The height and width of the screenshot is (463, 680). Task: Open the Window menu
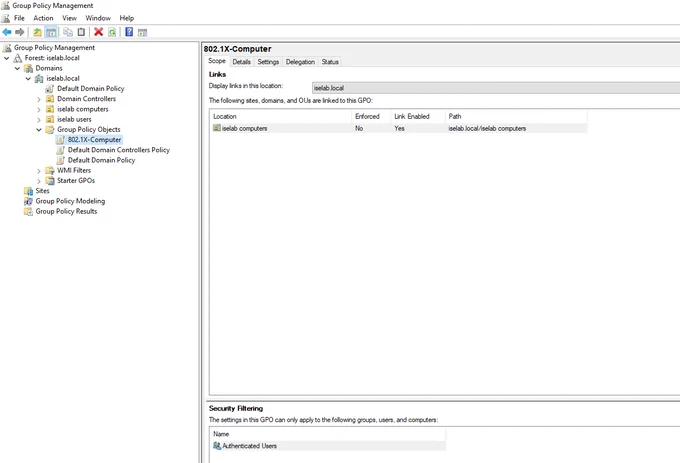[98, 18]
